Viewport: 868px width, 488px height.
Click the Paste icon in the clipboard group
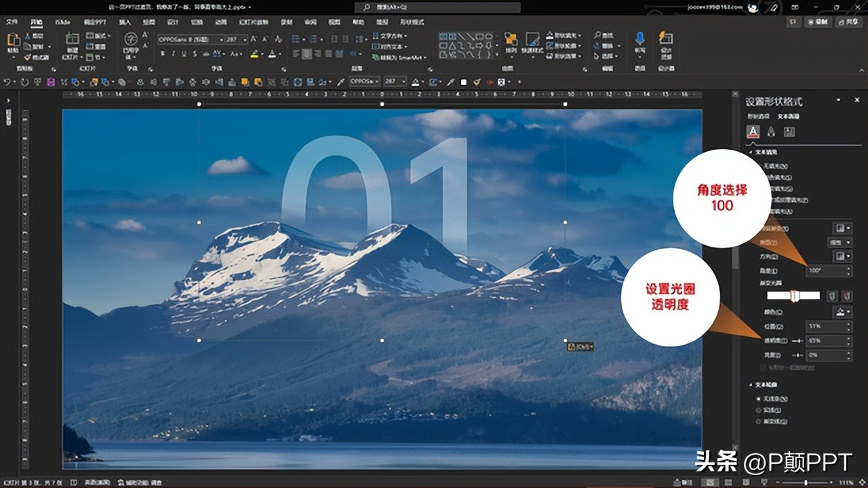(x=13, y=40)
